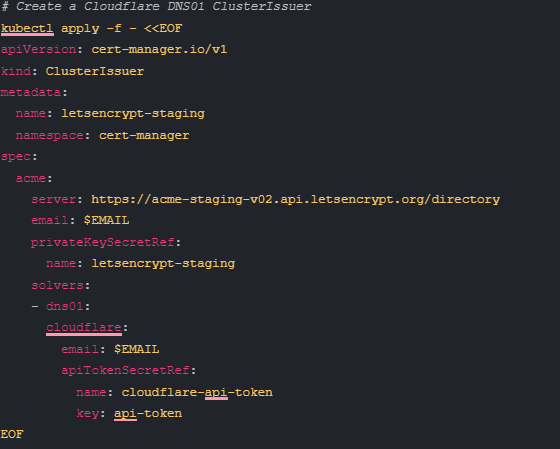The image size is (560, 449).
Task: Click the underlined cloudflare key
Action: 84,328
